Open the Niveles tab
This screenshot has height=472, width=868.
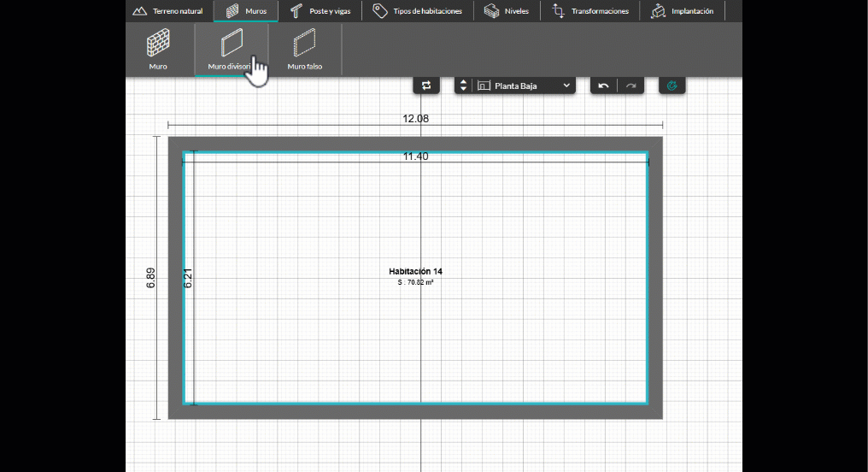(x=507, y=11)
